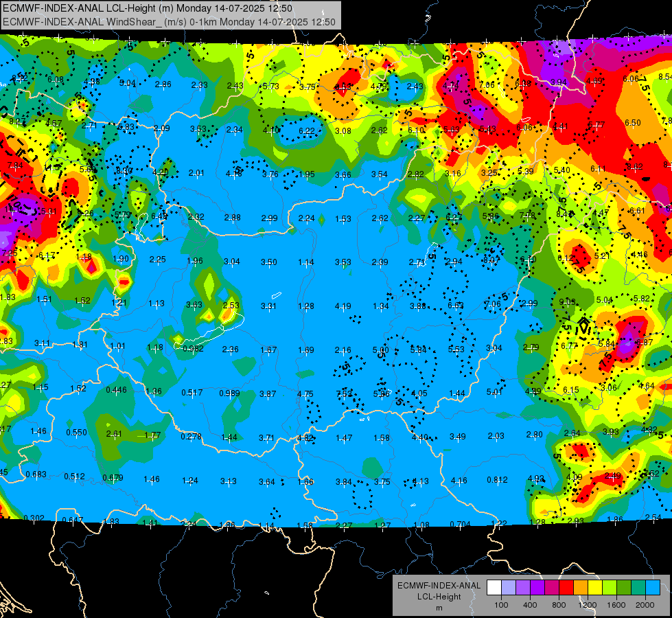
Task: Click the legend tick label 400
Action: (530, 605)
